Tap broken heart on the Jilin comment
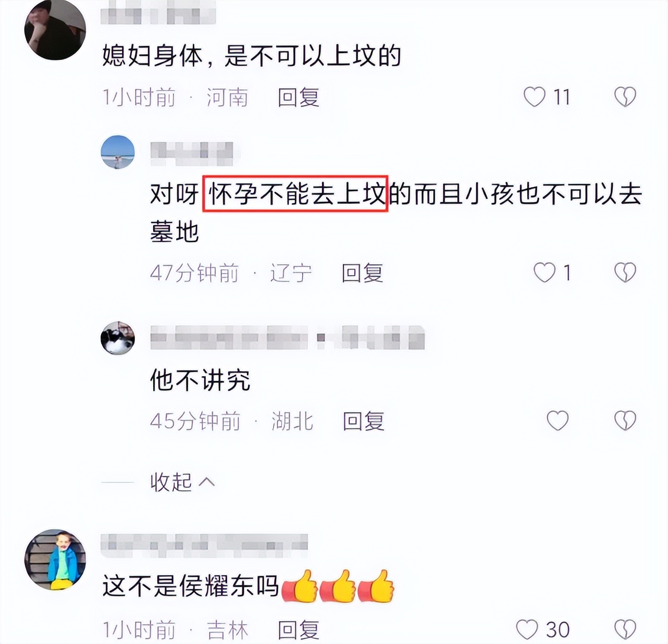 tap(625, 629)
